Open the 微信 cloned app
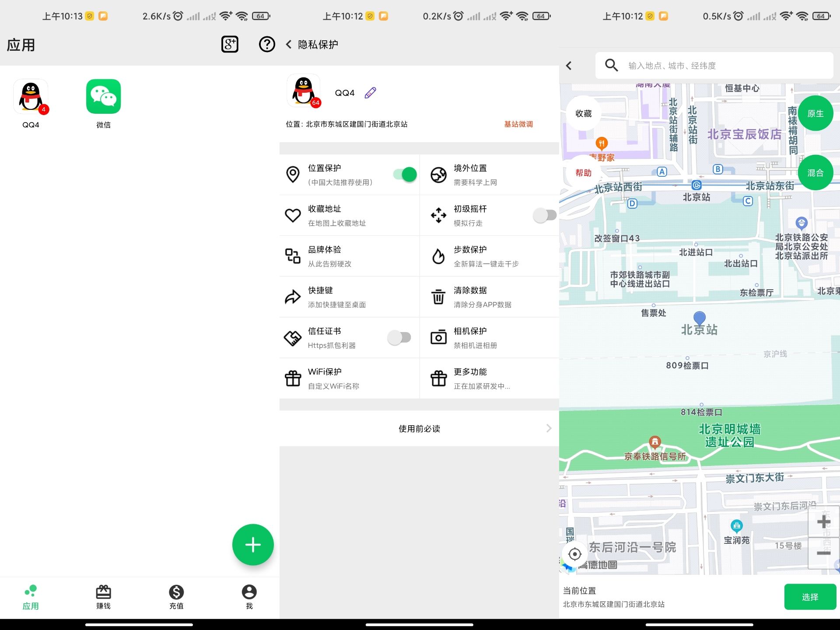840x630 pixels. click(103, 96)
